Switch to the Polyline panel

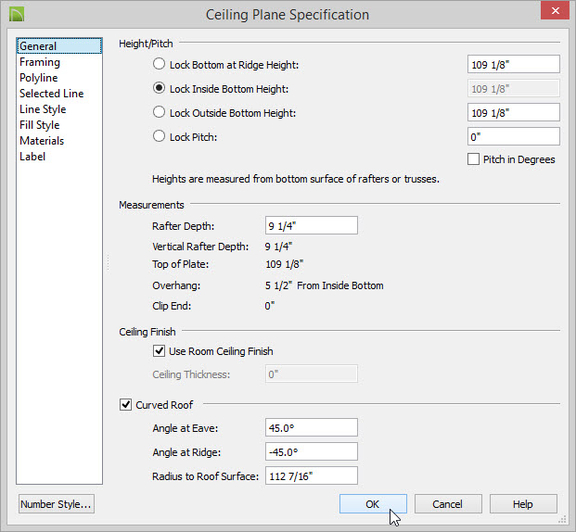click(39, 78)
